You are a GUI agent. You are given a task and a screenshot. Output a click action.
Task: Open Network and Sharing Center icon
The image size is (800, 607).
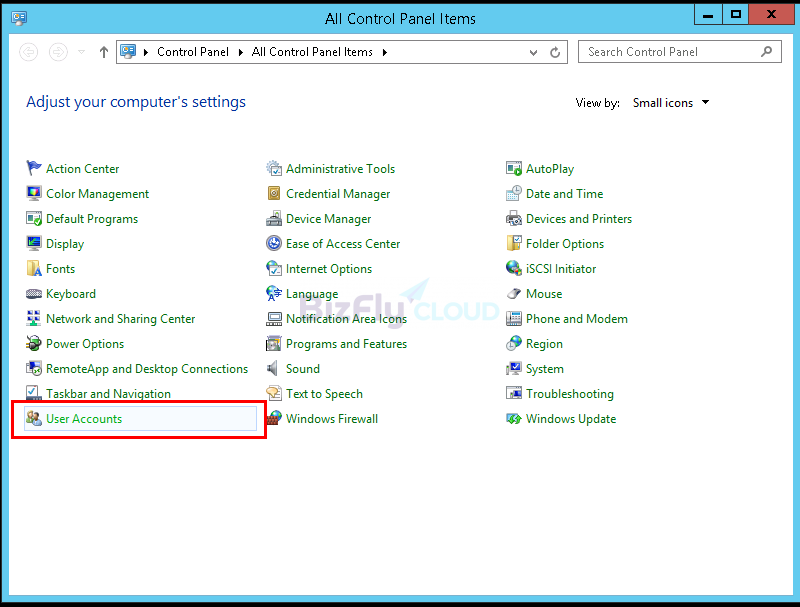click(34, 318)
